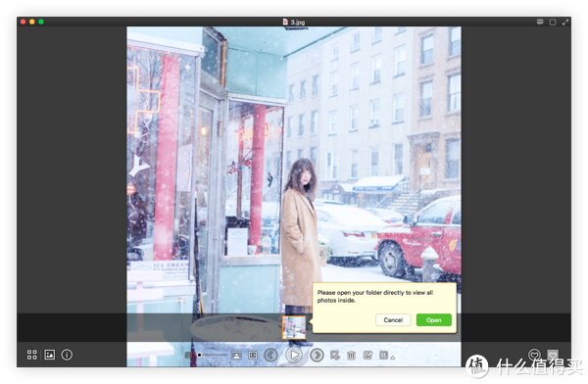This screenshot has height=384, width=588.
Task: Show image info panel
Action: tap(67, 355)
